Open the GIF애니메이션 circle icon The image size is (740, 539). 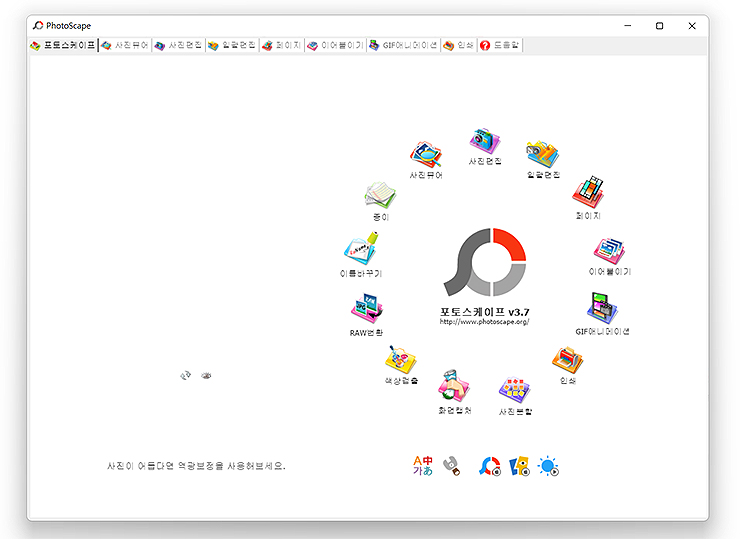click(602, 308)
